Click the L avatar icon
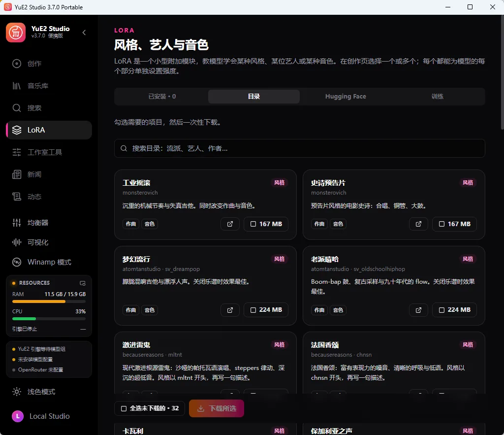Viewport: 504px width, 435px height. (x=18, y=416)
